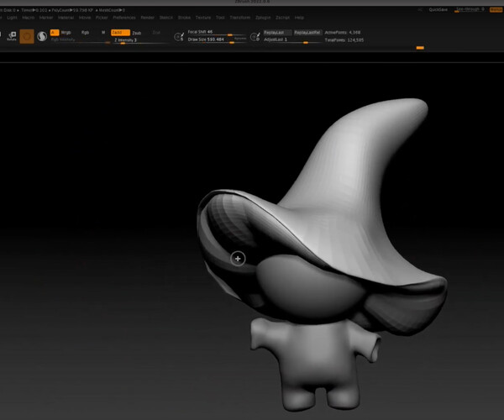Open the orange material thumbnail
This screenshot has height=420, width=504.
coord(27,36)
